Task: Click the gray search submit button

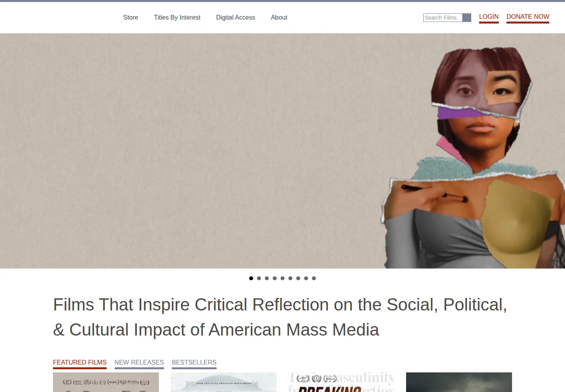Action: pyautogui.click(x=467, y=18)
